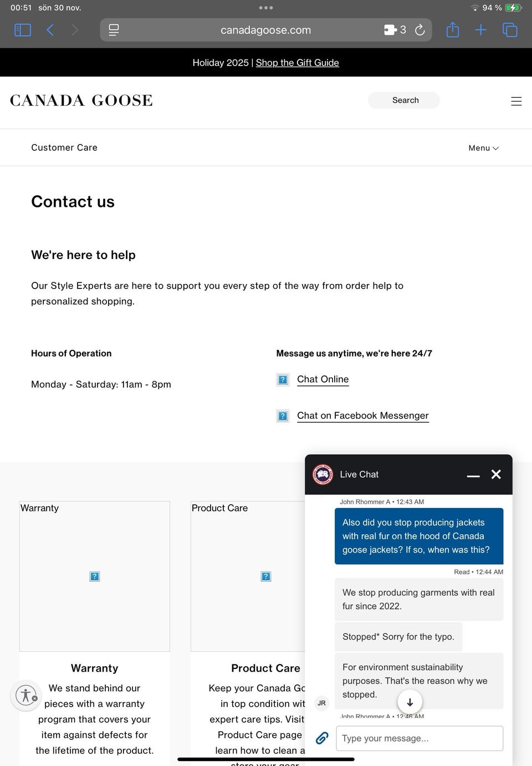Open Safari sidebar panel

[22, 30]
